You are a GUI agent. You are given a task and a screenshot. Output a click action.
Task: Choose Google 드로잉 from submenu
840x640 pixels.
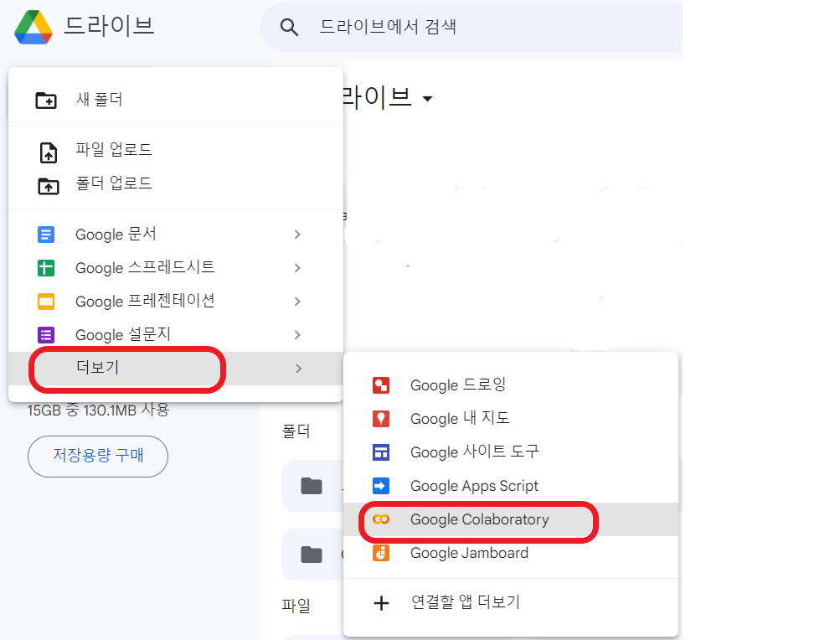[x=511, y=385]
